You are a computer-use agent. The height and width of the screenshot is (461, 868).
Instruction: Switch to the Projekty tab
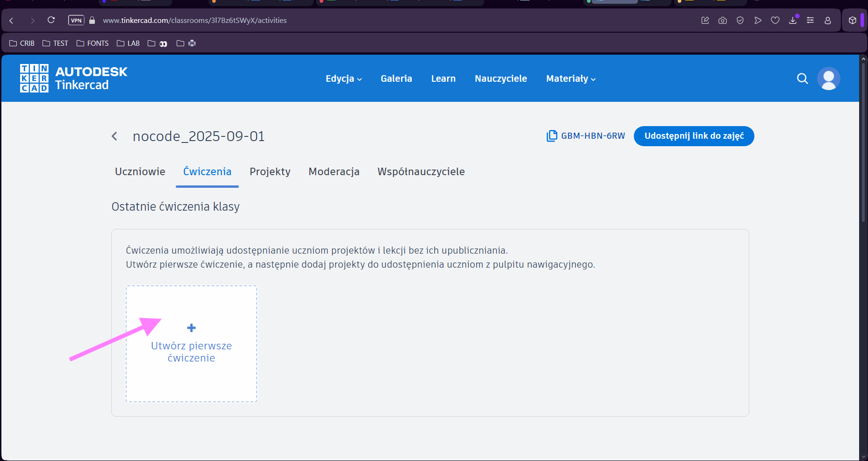270,172
